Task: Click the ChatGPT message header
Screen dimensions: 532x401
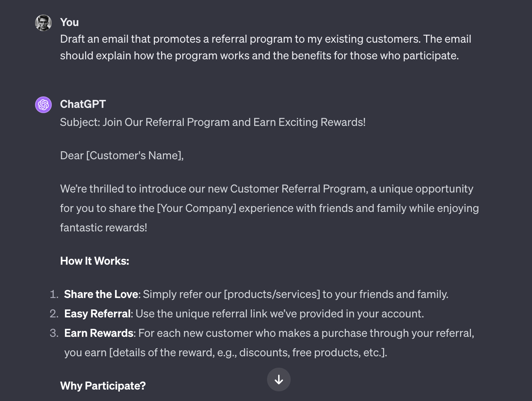Action: point(83,104)
